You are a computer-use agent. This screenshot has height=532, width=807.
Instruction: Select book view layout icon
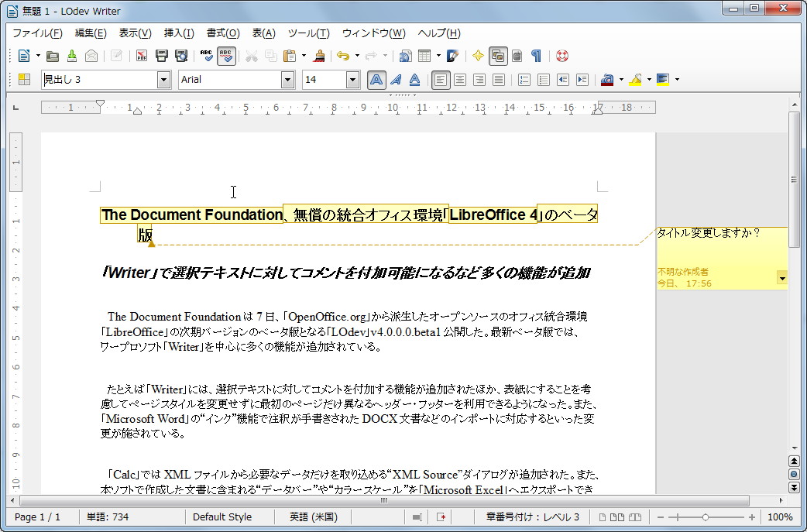635,517
